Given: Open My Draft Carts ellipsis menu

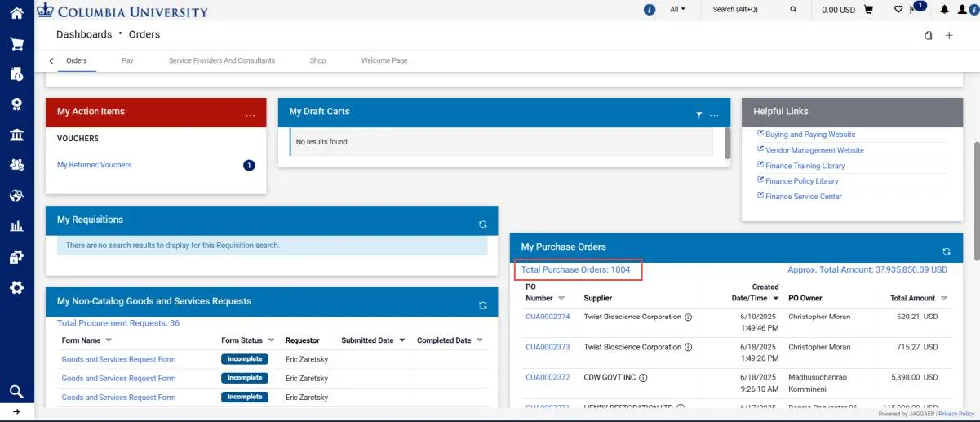Looking at the screenshot, I should (x=715, y=115).
